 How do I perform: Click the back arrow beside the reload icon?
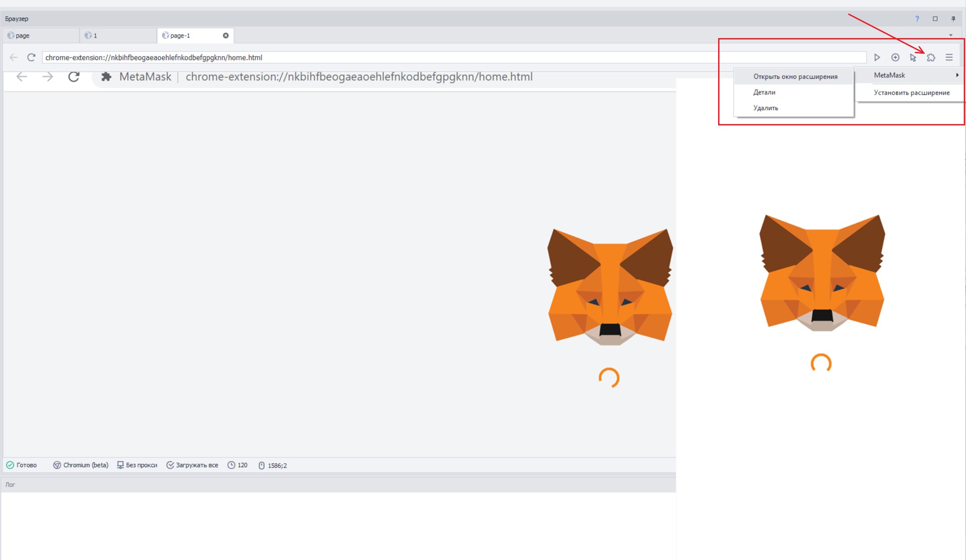[13, 57]
